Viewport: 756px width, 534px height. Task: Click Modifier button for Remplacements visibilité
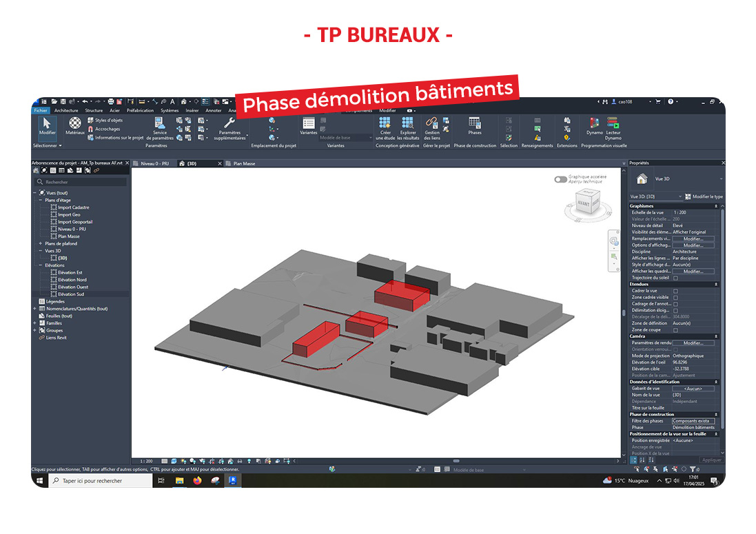coord(693,238)
